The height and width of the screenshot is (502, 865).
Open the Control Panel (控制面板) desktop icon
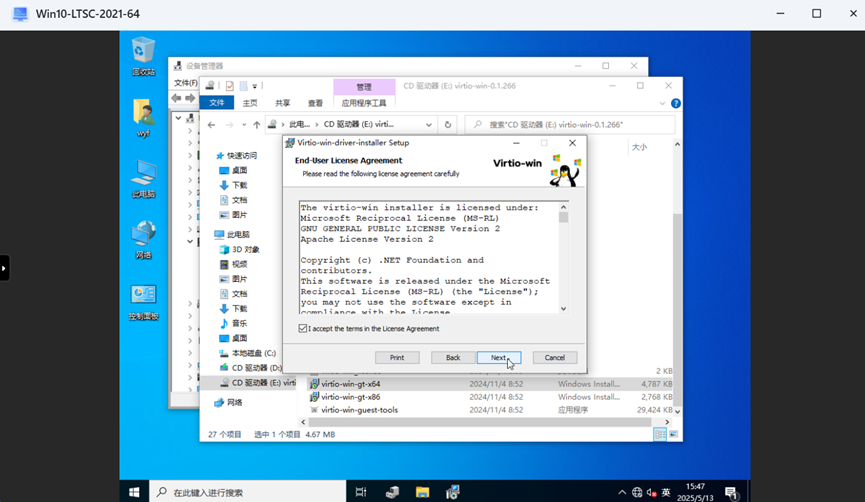(143, 302)
